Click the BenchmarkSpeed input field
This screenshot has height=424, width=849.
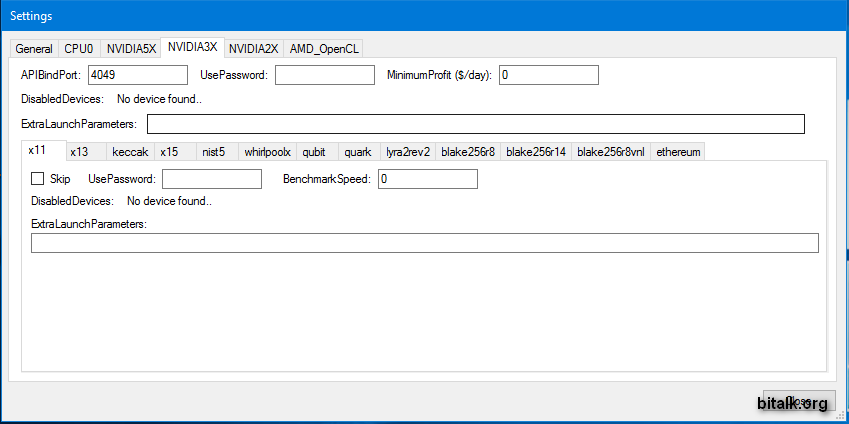click(427, 179)
